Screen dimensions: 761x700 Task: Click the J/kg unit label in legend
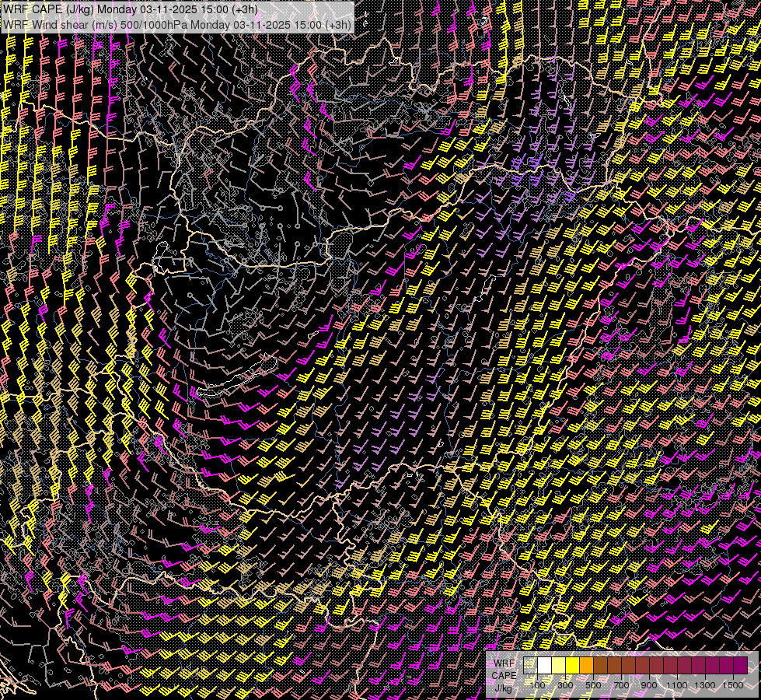tap(503, 688)
